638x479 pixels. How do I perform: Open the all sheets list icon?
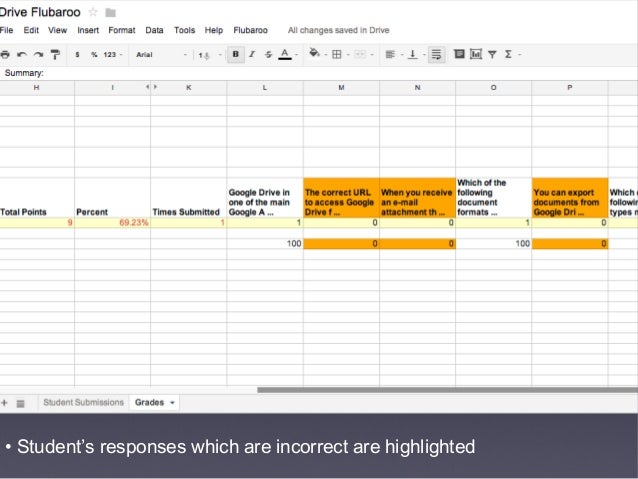coord(20,403)
